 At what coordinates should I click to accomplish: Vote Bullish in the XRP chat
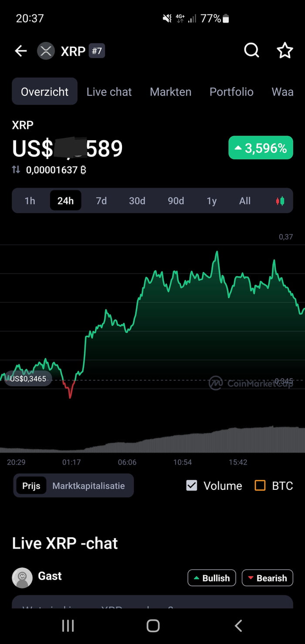point(212,578)
